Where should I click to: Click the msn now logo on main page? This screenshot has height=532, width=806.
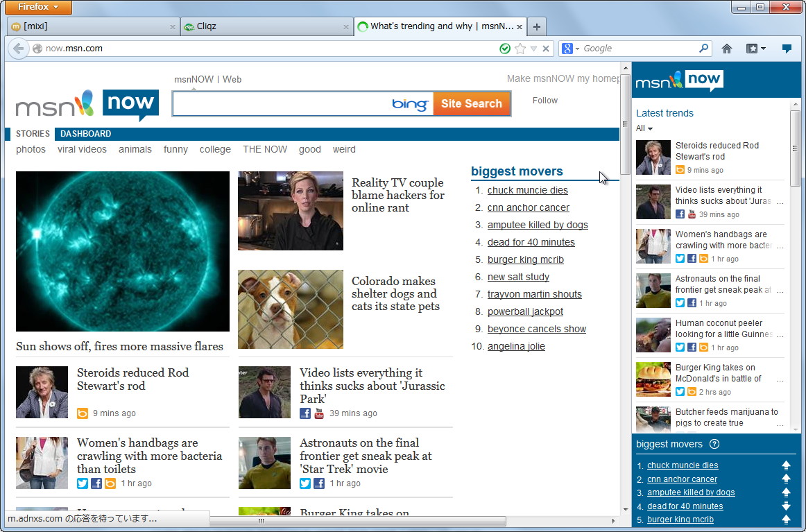tap(87, 104)
